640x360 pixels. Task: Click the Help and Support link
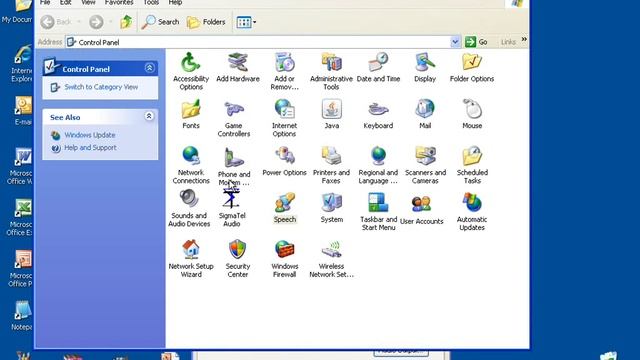(90, 148)
